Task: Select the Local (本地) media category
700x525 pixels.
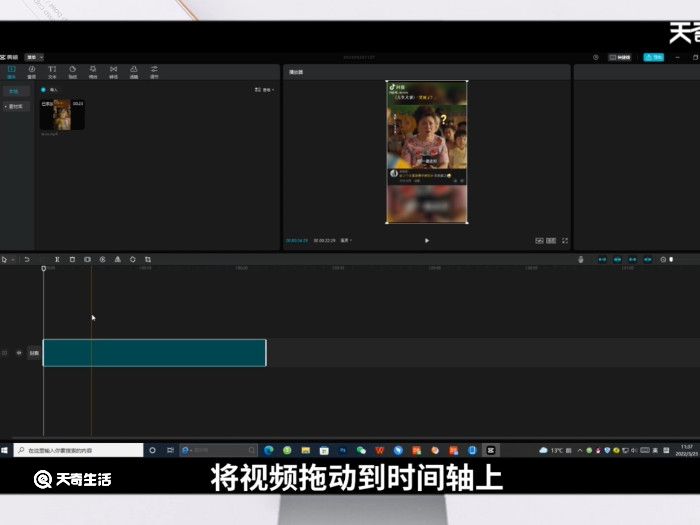Action: [x=16, y=92]
